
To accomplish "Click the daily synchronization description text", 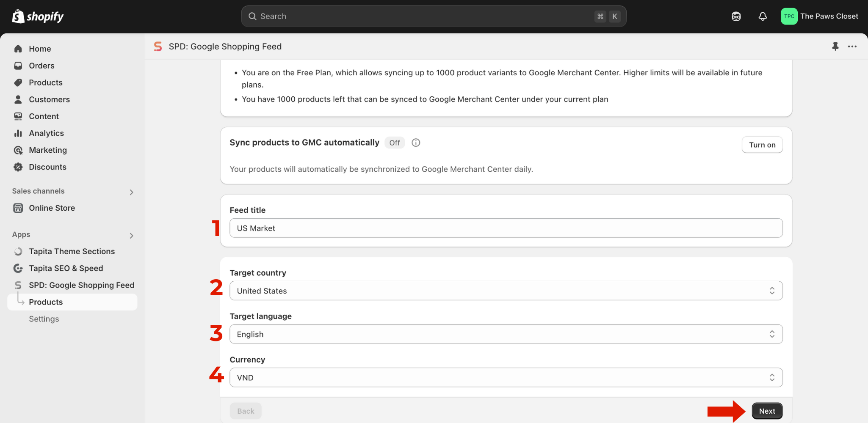I will 381,169.
